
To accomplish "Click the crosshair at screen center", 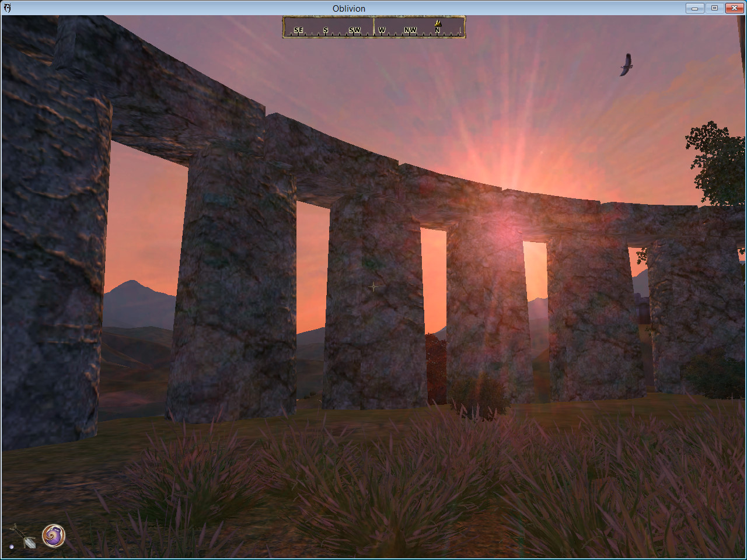I will tap(373, 286).
